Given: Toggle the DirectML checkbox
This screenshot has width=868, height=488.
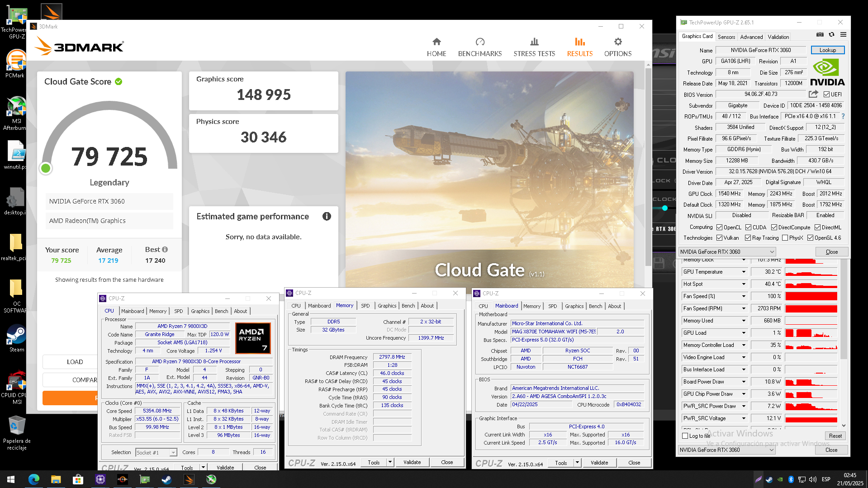Looking at the screenshot, I should pyautogui.click(x=817, y=227).
